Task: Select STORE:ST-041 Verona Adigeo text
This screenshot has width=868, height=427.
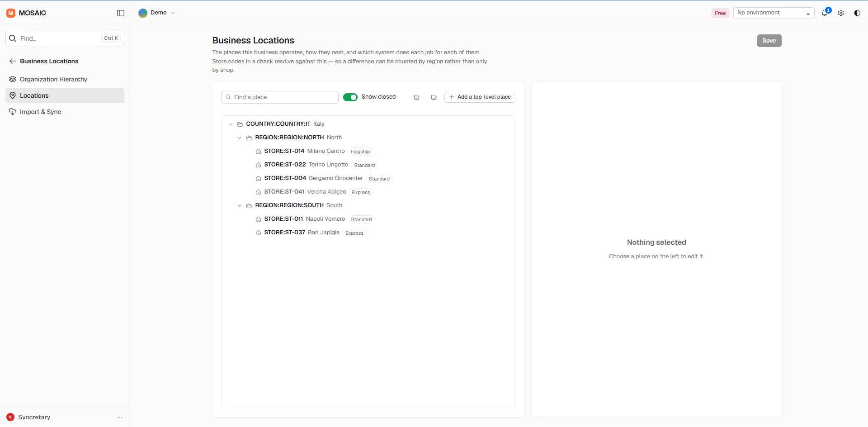Action: 305,192
